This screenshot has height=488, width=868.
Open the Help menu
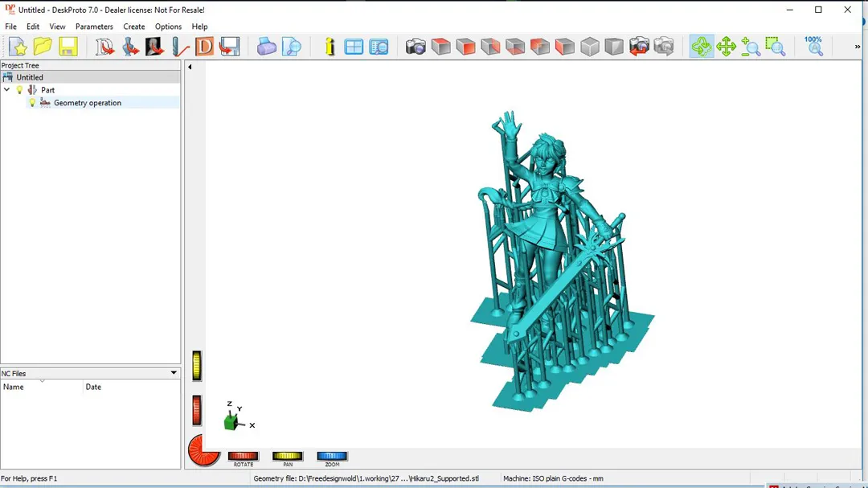click(199, 27)
